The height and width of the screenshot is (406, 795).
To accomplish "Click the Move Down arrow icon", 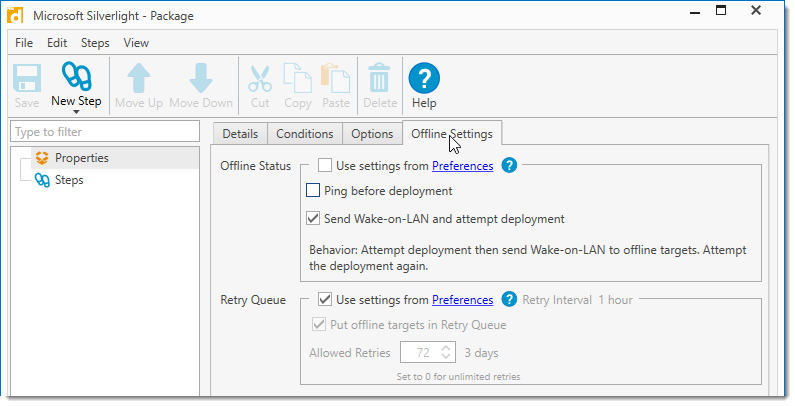I will pos(200,78).
